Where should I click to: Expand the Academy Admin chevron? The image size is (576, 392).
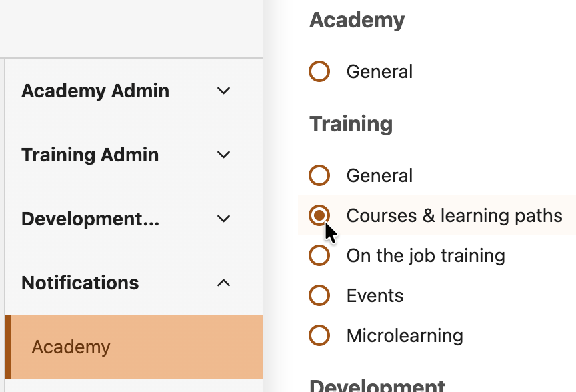[x=224, y=91]
